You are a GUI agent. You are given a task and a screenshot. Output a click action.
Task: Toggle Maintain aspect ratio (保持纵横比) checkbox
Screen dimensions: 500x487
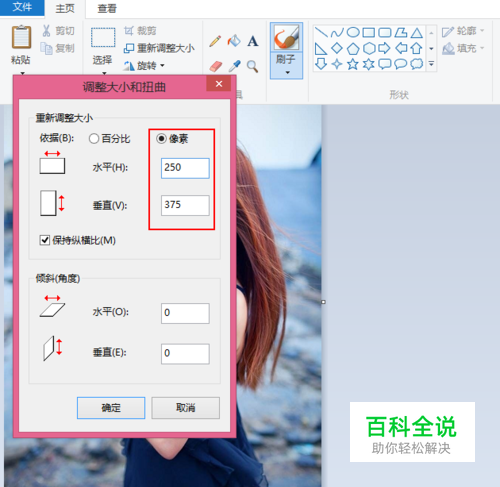(x=44, y=240)
